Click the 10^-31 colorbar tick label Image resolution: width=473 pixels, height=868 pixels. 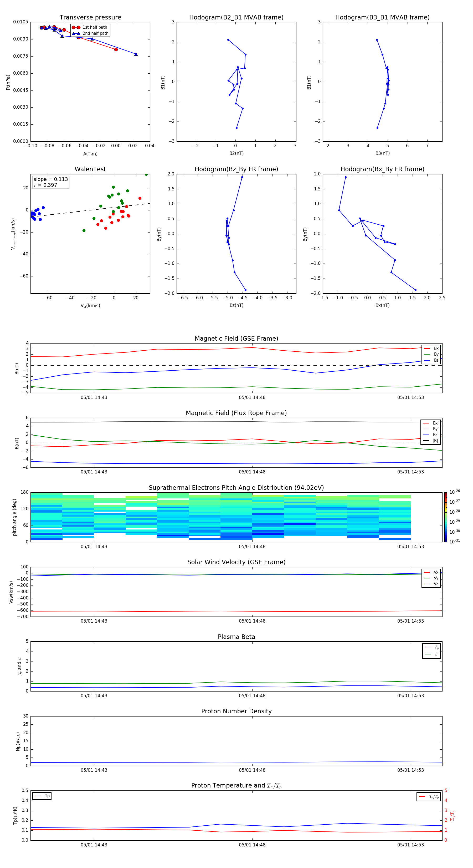tap(455, 542)
